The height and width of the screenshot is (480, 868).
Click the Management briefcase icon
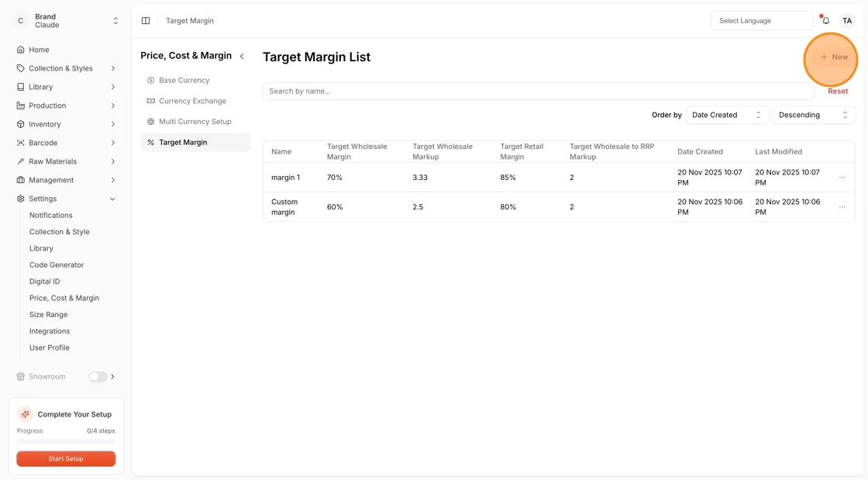20,180
